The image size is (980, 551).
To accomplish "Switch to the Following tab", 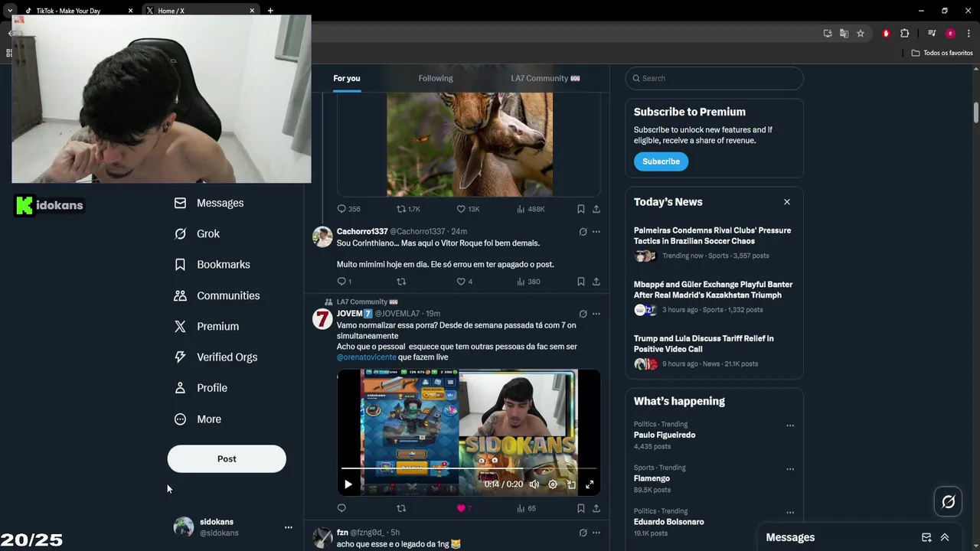I will click(x=436, y=78).
